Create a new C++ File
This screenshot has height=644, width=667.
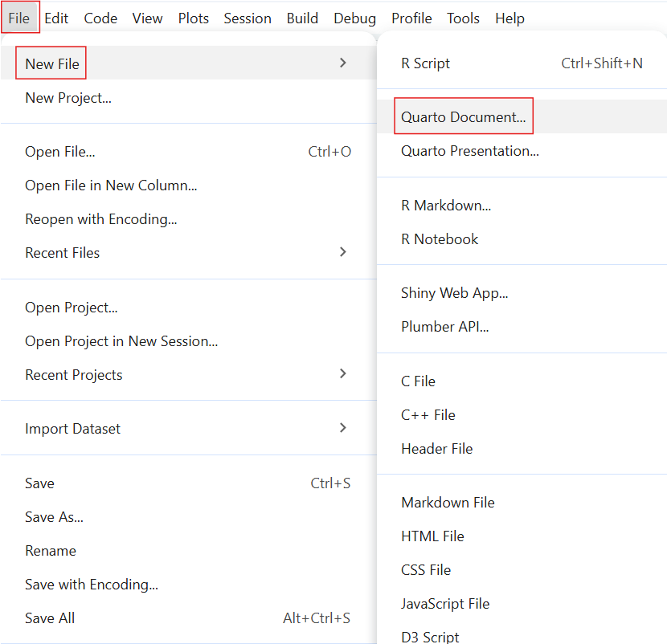coord(427,414)
